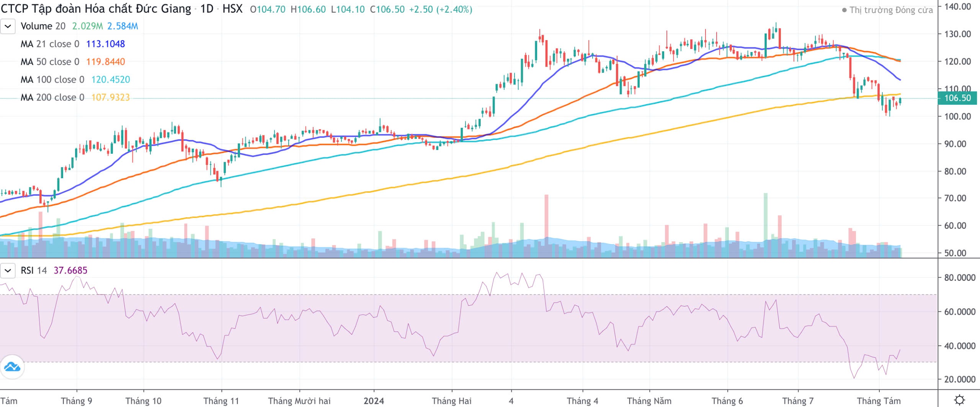Click the MA 50 value 119.8440

tap(106, 62)
